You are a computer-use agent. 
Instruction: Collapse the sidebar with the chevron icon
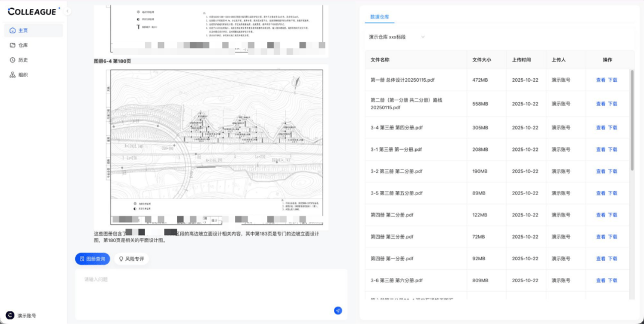67,11
